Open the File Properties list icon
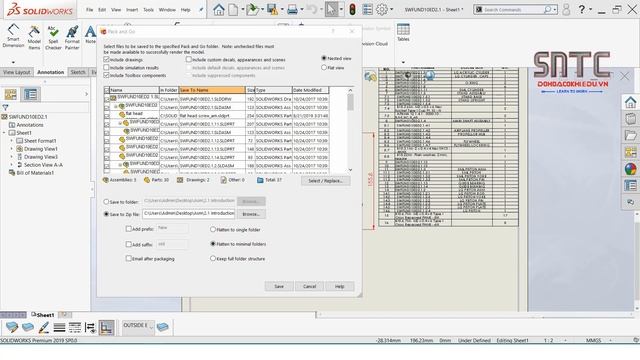640x360 pixels. (x=367, y=9)
